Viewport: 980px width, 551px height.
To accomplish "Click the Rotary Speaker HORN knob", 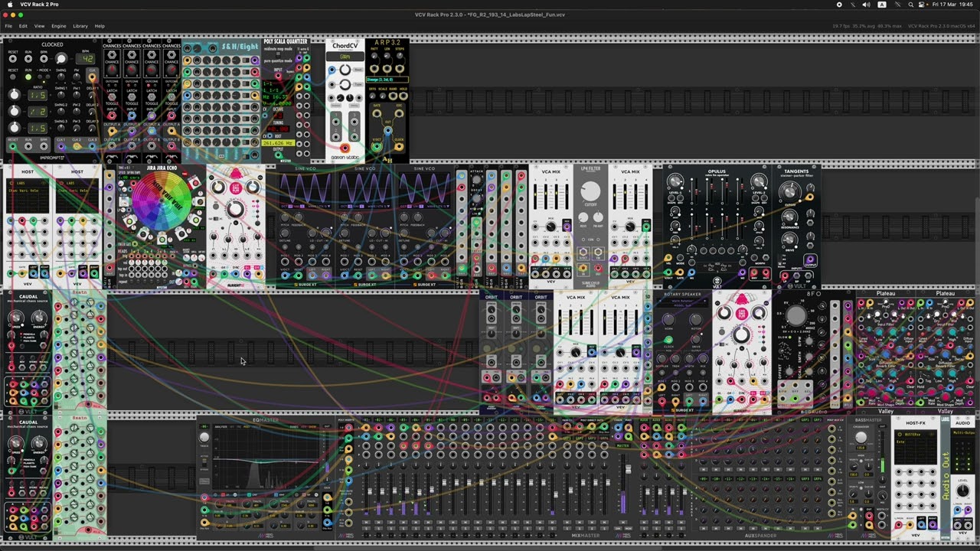I will click(668, 320).
